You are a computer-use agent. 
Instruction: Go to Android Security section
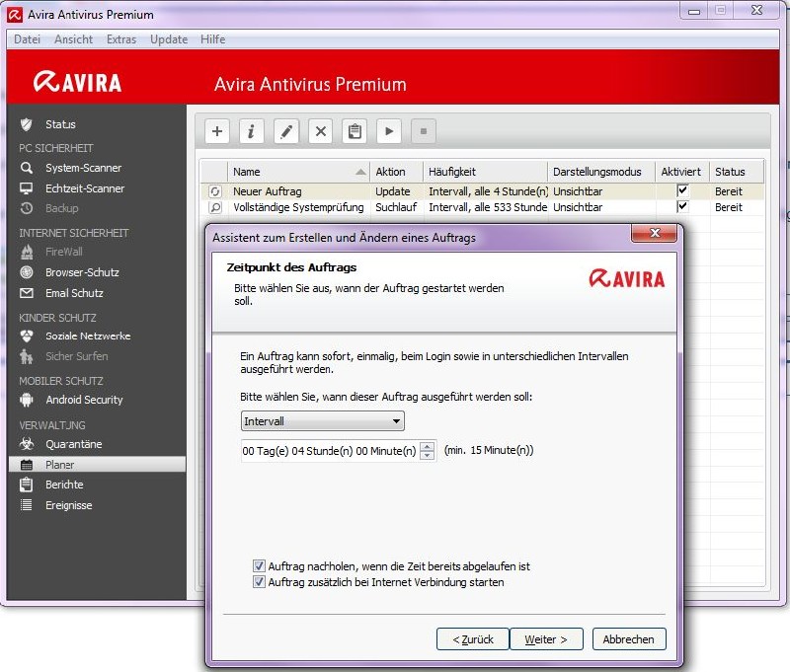[x=84, y=400]
